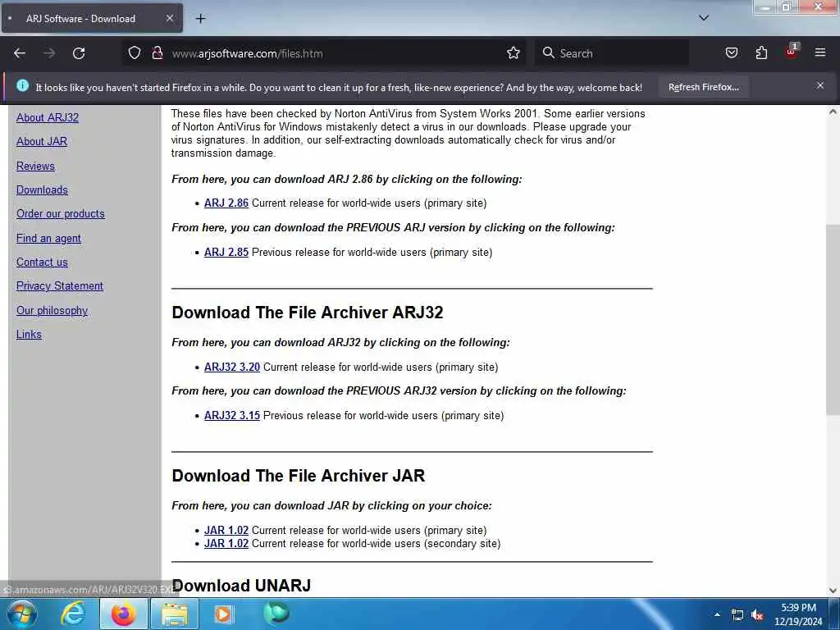The width and height of the screenshot is (840, 630).
Task: Open the About ARJ32 sidebar link
Action: click(47, 117)
